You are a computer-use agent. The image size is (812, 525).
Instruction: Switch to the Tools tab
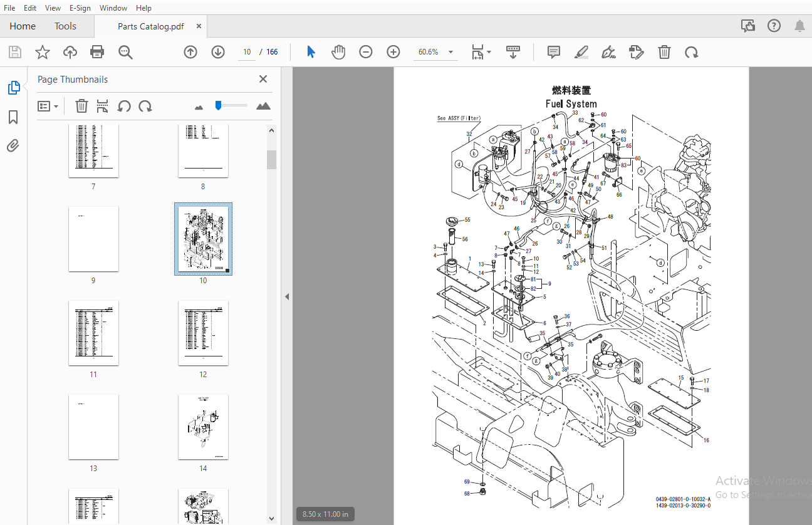click(x=65, y=26)
